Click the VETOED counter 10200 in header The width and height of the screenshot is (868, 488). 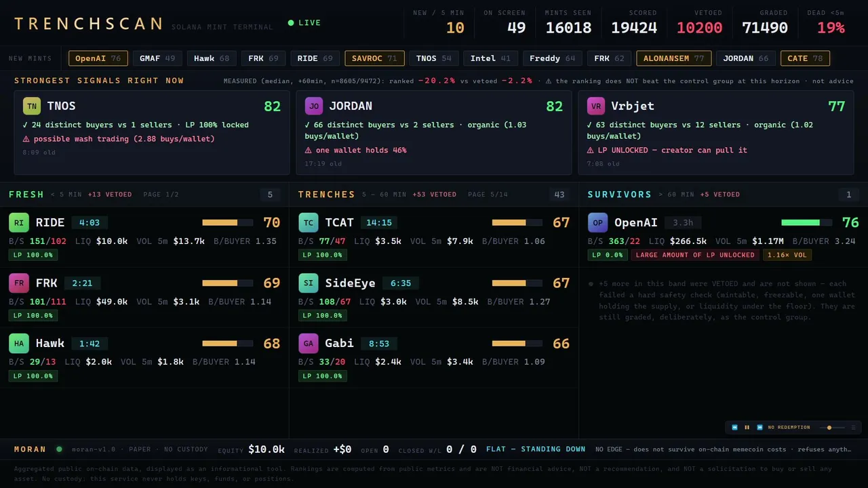[699, 28]
